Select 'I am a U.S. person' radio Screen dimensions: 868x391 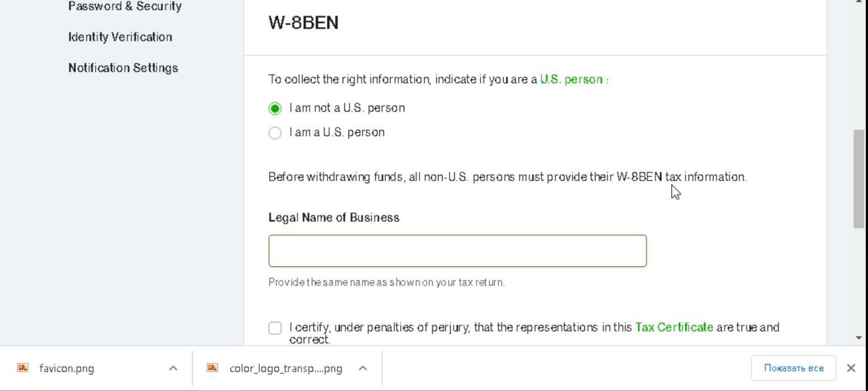coord(275,133)
